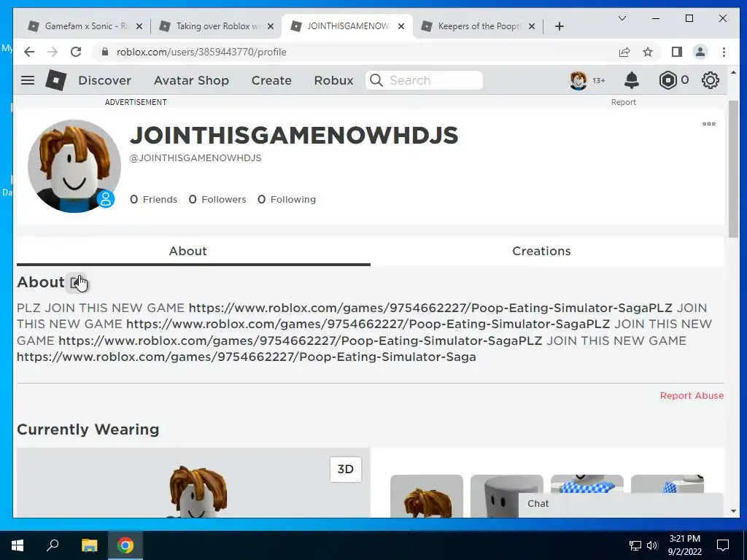Click the page scrollbar up arrow

pos(733,72)
